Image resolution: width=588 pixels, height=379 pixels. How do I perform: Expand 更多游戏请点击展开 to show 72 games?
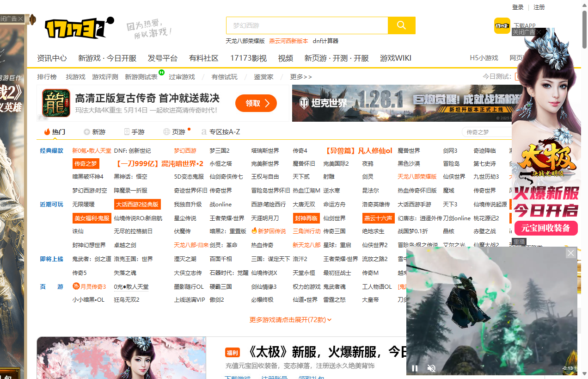click(290, 319)
